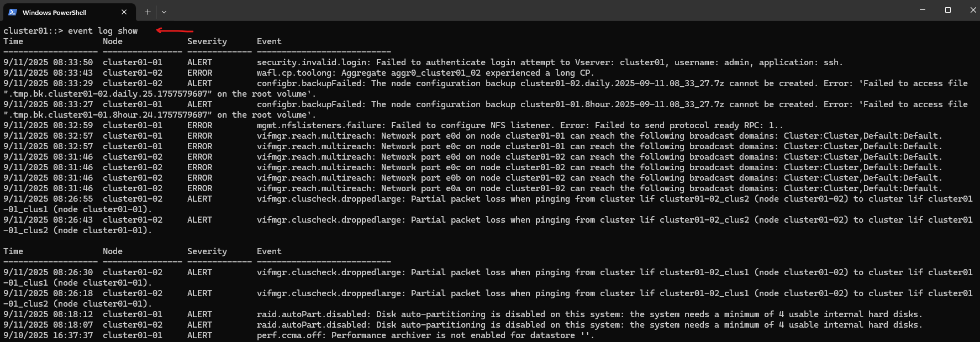980x342 pixels.
Task: Click the vifmgr event mentioning port e0b
Action: pyautogui.click(x=599, y=178)
